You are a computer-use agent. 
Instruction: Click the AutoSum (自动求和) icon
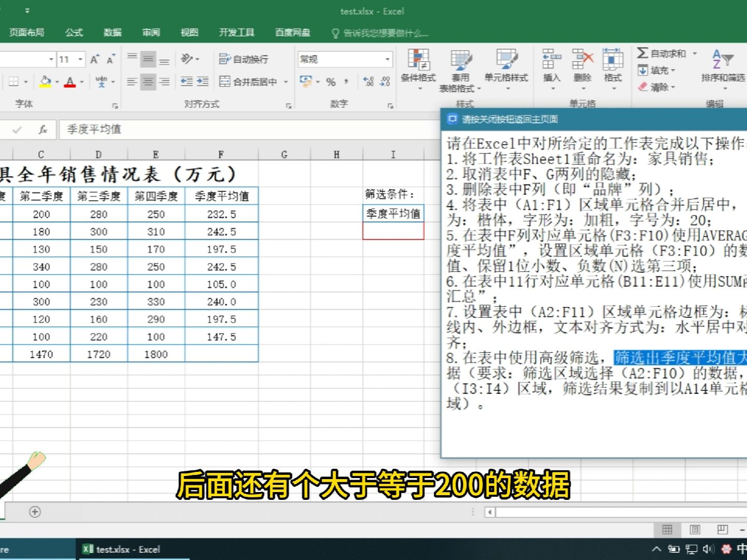[x=643, y=52]
